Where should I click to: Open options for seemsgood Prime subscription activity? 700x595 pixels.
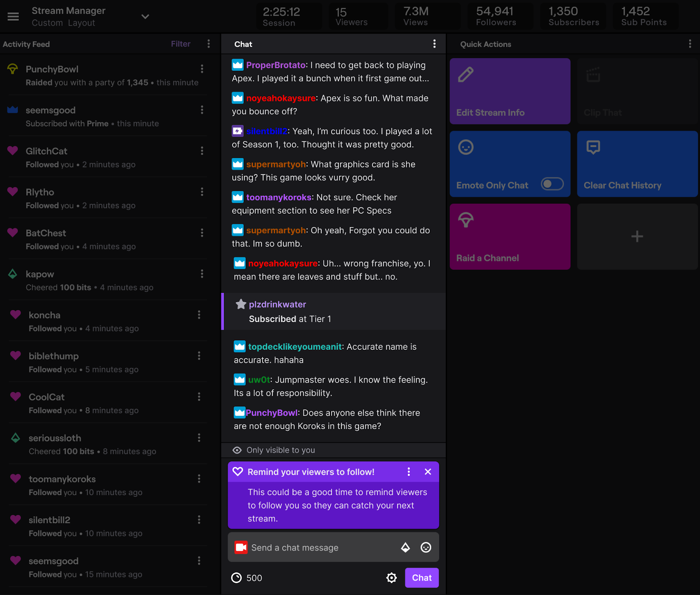click(x=202, y=110)
